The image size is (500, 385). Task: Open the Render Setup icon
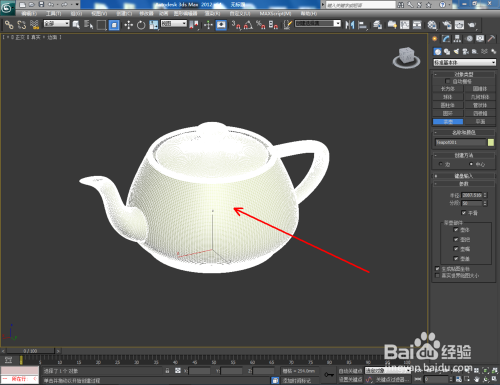pyautogui.click(x=447, y=25)
